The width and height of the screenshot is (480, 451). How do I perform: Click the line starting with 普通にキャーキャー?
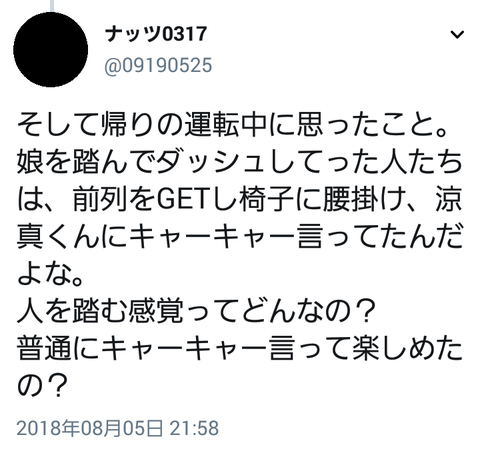(239, 349)
